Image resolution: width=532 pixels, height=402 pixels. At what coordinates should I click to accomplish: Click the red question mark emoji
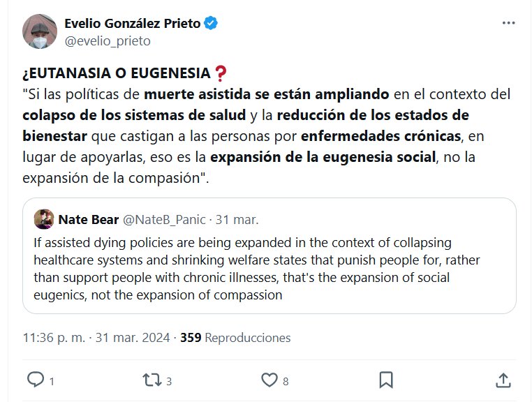tap(220, 73)
